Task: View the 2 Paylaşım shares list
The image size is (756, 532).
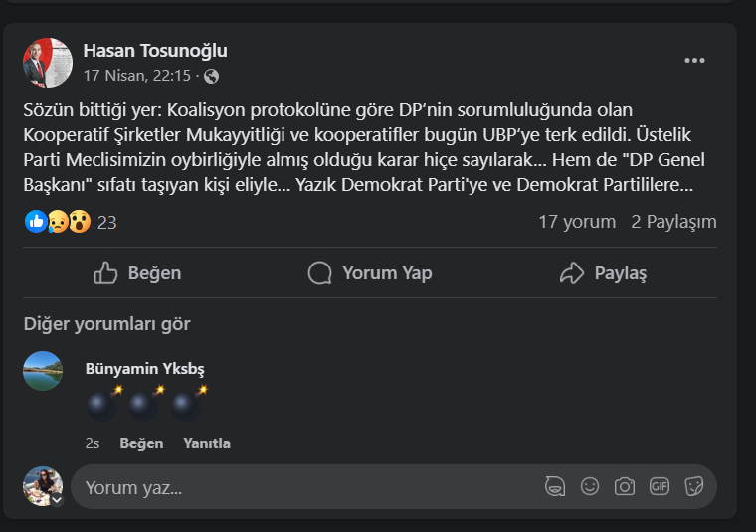Action: coord(673,222)
